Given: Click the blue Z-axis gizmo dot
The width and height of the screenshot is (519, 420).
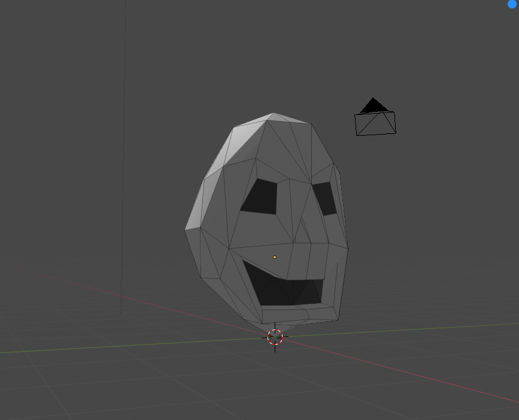Looking at the screenshot, I should click(512, 4).
